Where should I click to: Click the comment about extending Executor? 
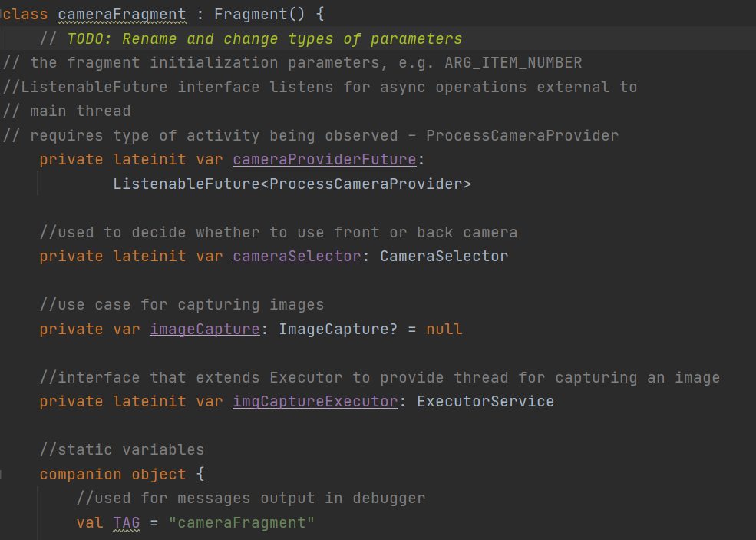380,377
